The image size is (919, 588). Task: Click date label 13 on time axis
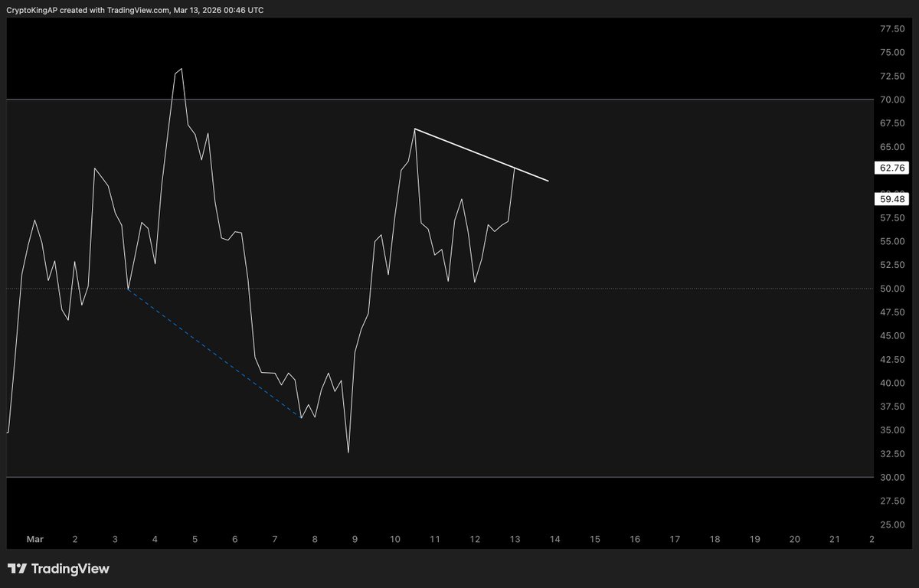tap(515, 540)
